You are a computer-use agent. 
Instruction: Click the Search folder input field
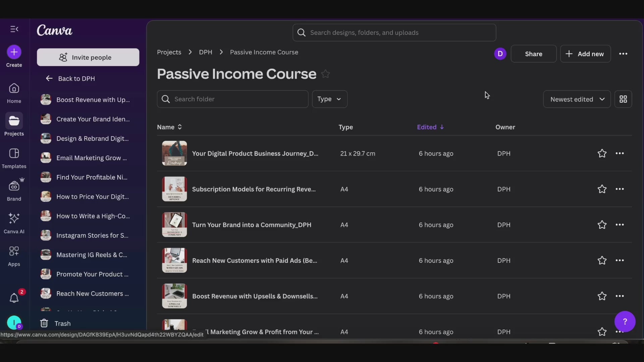232,99
